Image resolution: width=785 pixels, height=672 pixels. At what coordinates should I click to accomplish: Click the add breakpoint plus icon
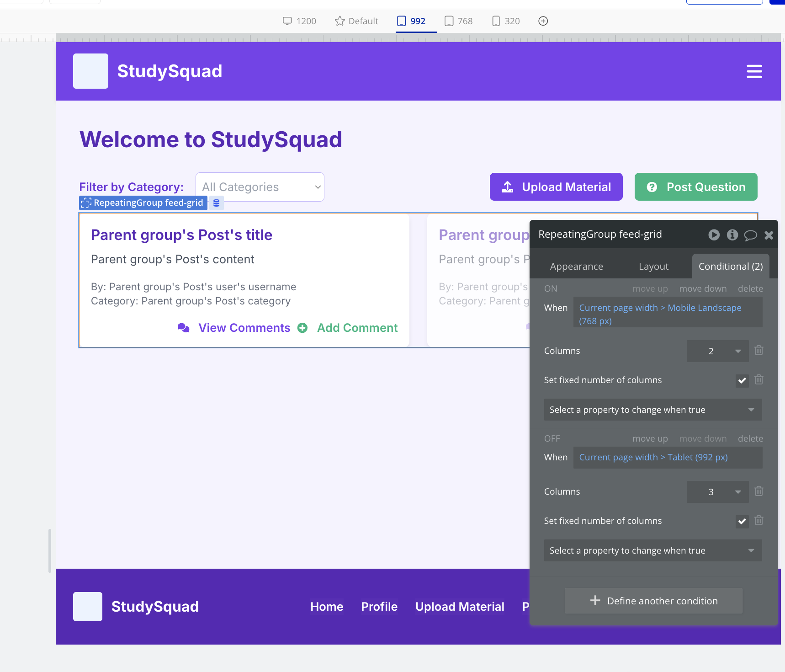click(x=543, y=21)
